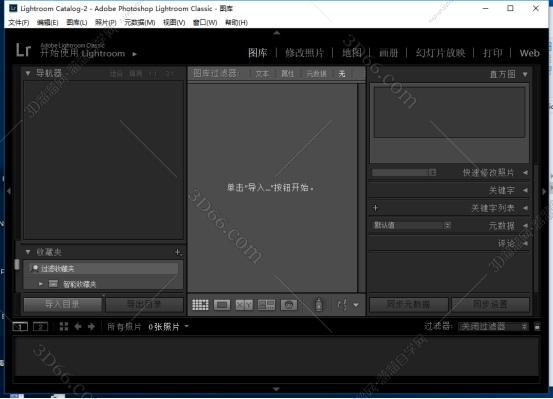Collapse the bottom filmstrip panel arrow
The image size is (553, 399).
pyautogui.click(x=276, y=389)
